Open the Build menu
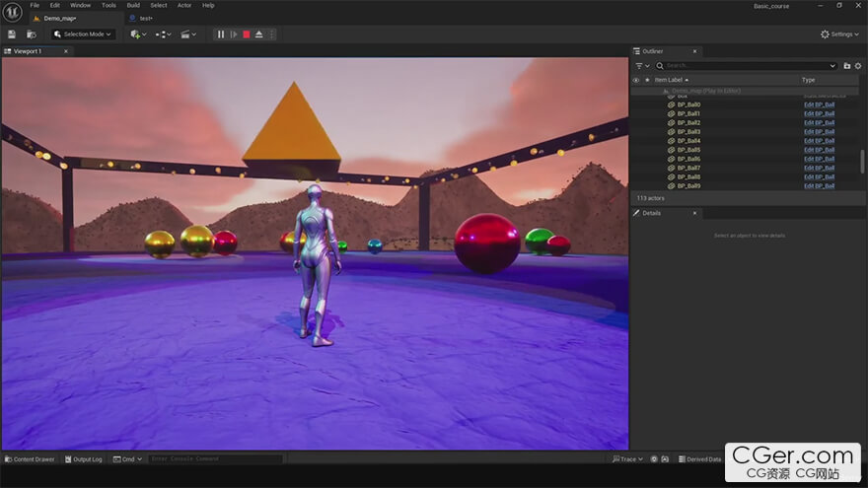This screenshot has width=868, height=488. point(133,5)
